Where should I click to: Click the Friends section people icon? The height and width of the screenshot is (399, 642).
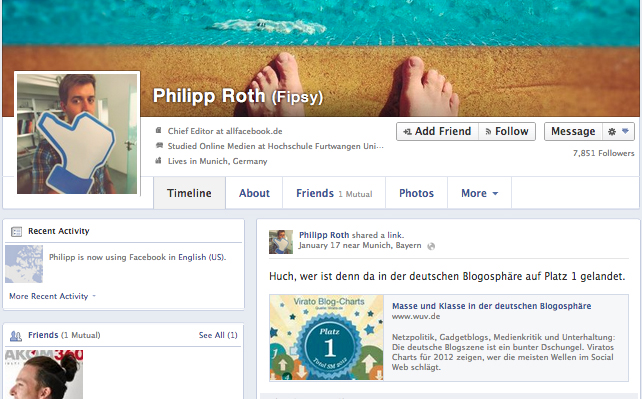click(16, 336)
